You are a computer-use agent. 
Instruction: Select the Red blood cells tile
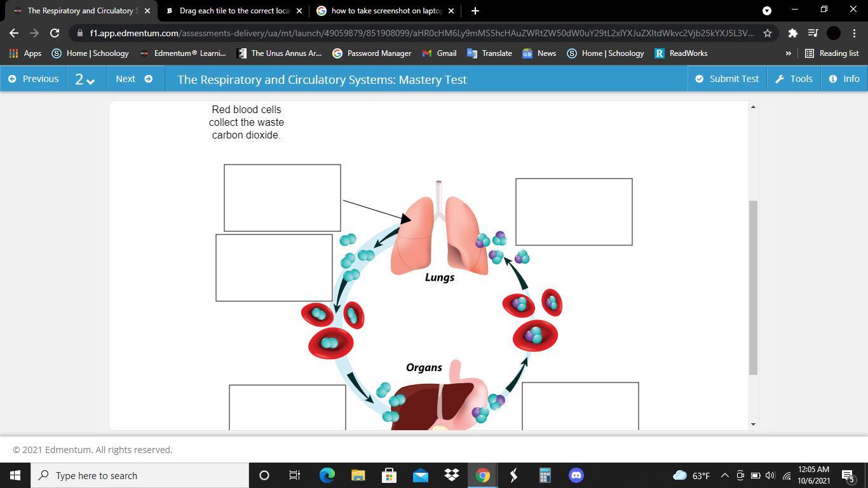pos(247,122)
